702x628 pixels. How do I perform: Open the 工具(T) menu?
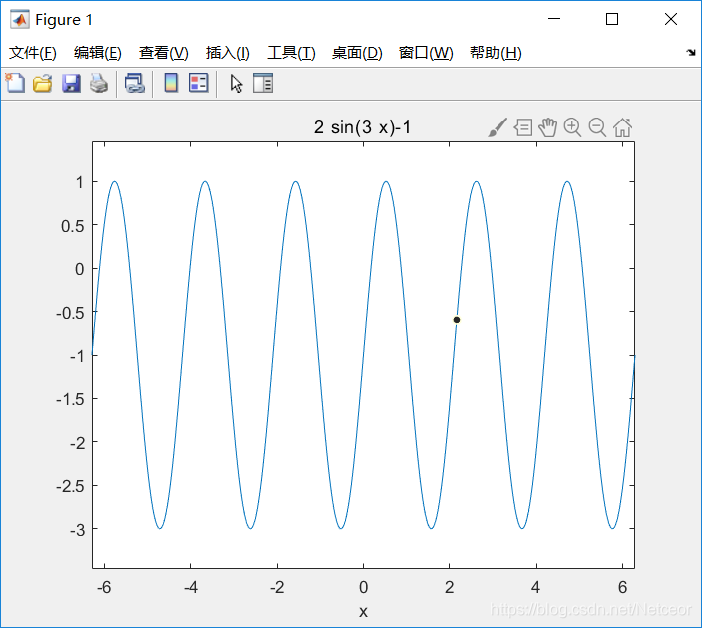coord(291,53)
